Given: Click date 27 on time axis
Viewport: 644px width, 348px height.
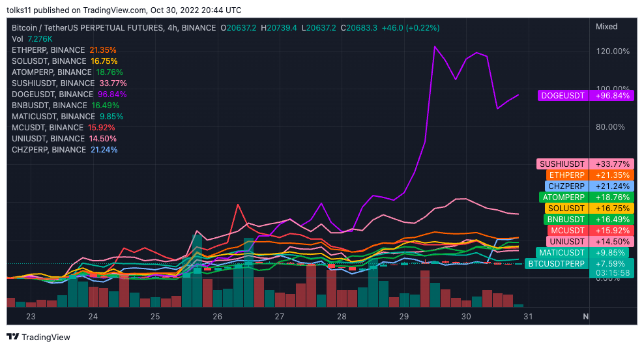Looking at the screenshot, I should point(279,316).
